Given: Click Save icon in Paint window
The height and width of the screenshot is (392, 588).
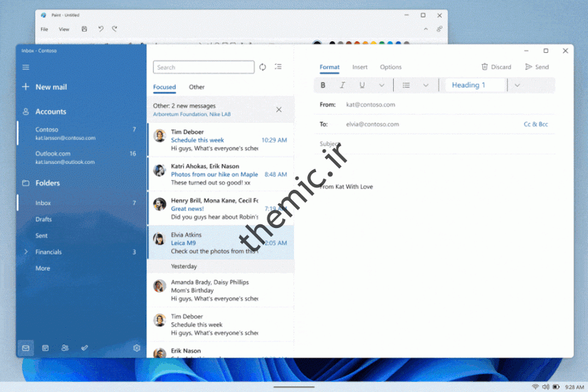Looking at the screenshot, I should [85, 29].
